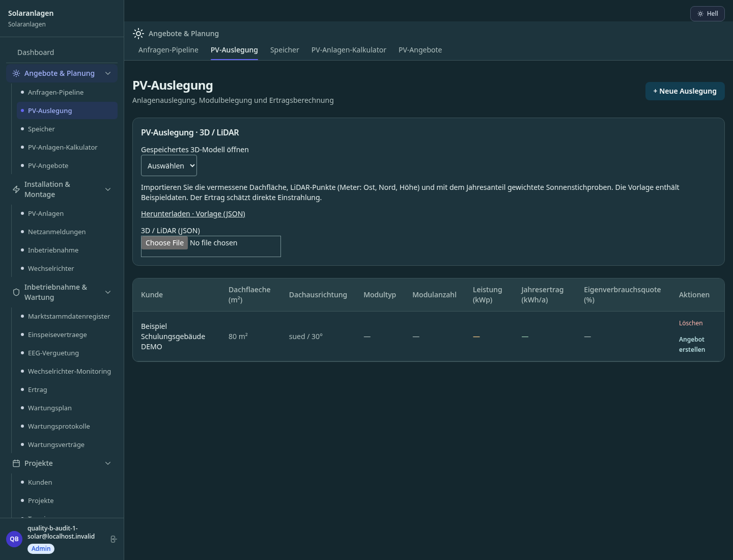733x560 pixels.
Task: Open the Speicher tab
Action: click(x=285, y=50)
